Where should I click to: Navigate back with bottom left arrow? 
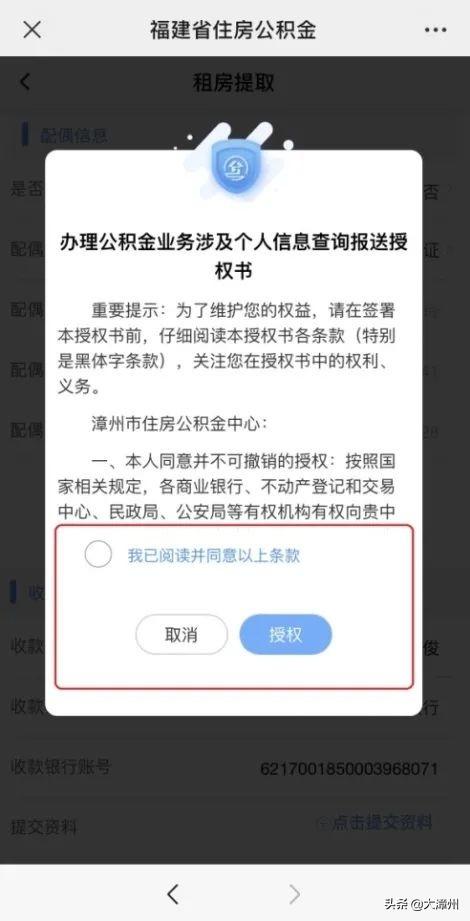click(x=172, y=894)
